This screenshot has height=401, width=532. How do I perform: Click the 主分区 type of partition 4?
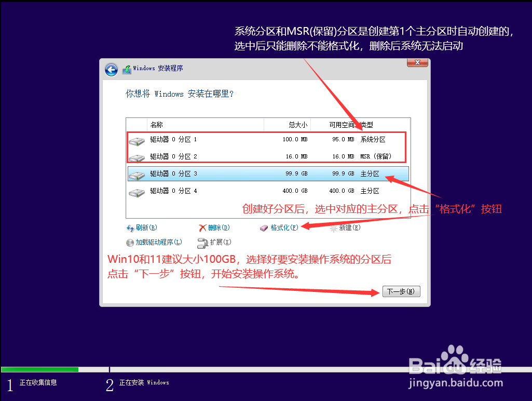point(370,191)
